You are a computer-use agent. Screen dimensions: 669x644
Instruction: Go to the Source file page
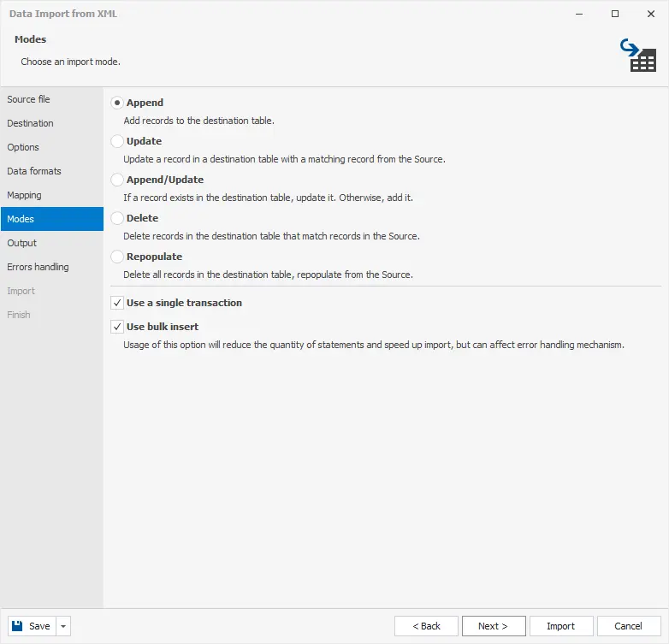click(29, 99)
